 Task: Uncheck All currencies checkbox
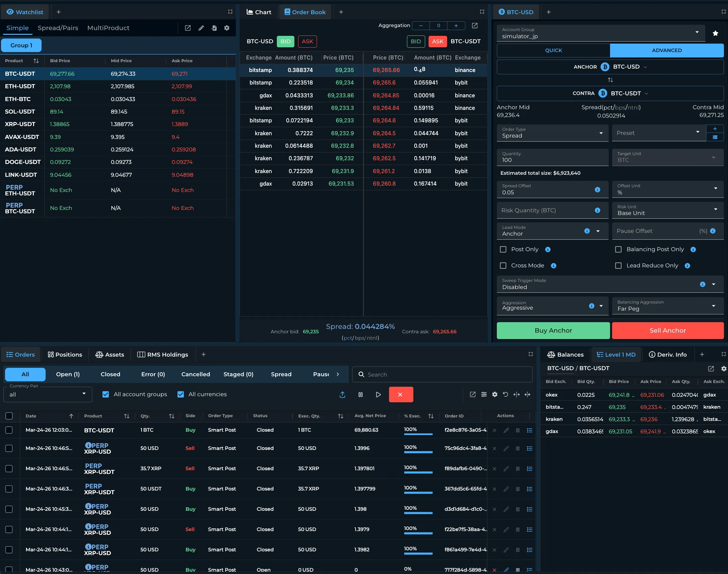click(181, 394)
